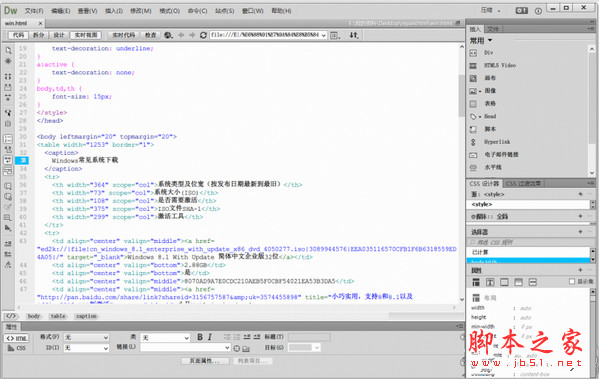Viewport: 599px width, 379px height.
Task: Show layout properties icon in CSS 属性
Action: pyautogui.click(x=476, y=282)
